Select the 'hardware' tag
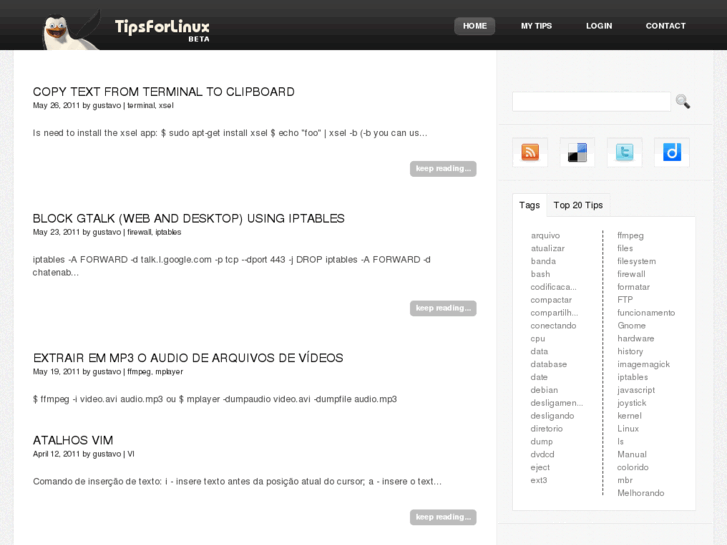727x545 pixels. coord(636,339)
